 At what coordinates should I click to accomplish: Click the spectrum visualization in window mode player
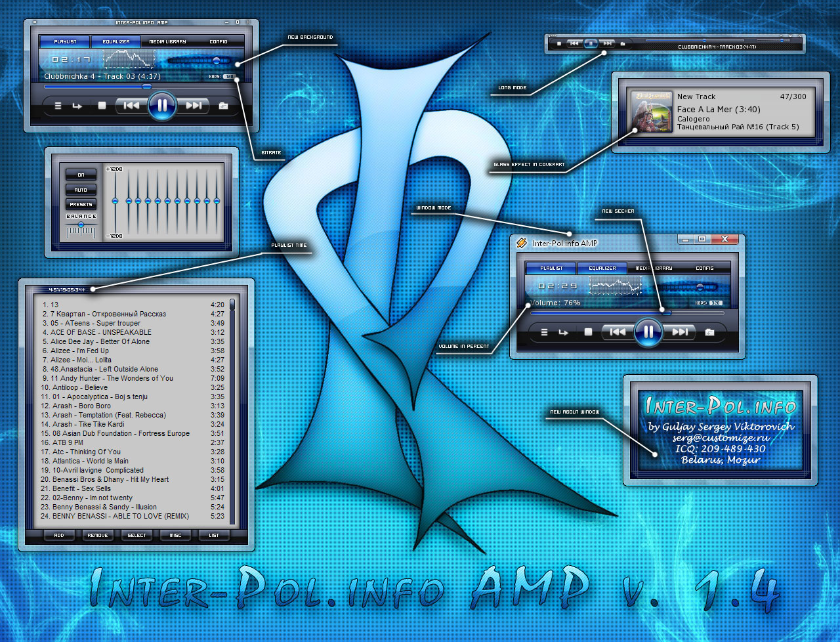point(615,285)
